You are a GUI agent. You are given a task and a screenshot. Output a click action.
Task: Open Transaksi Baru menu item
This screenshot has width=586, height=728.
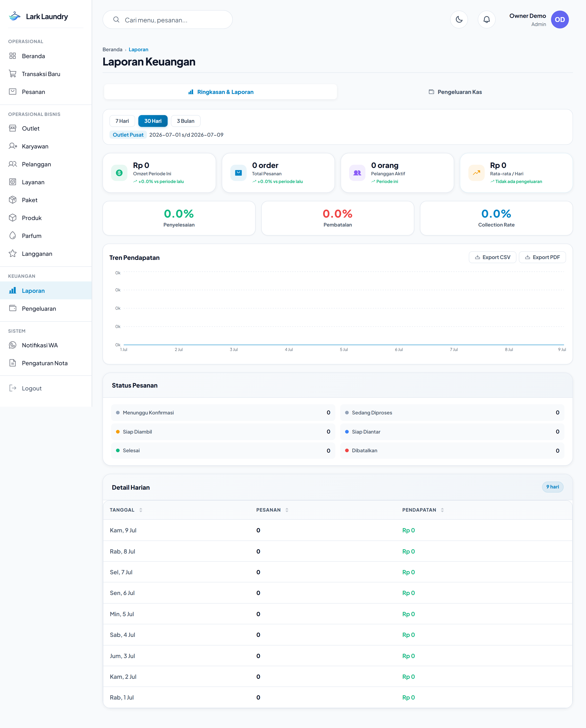pyautogui.click(x=46, y=74)
